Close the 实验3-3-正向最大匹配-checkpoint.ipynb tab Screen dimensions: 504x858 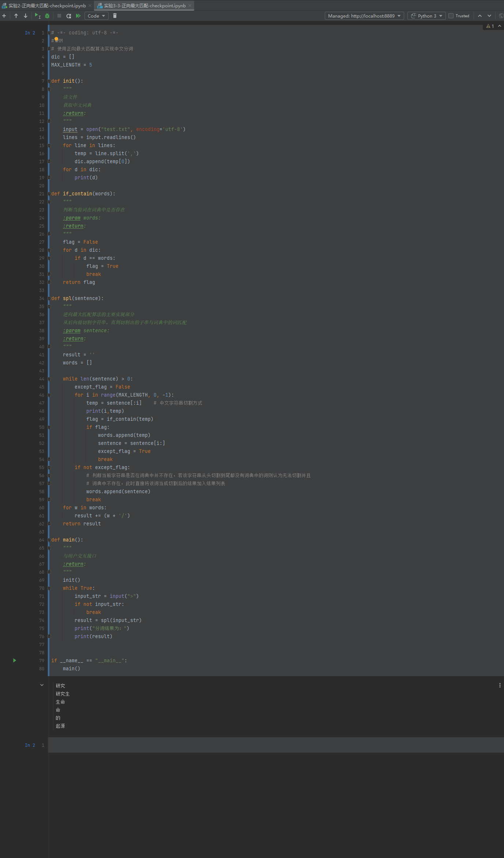190,5
